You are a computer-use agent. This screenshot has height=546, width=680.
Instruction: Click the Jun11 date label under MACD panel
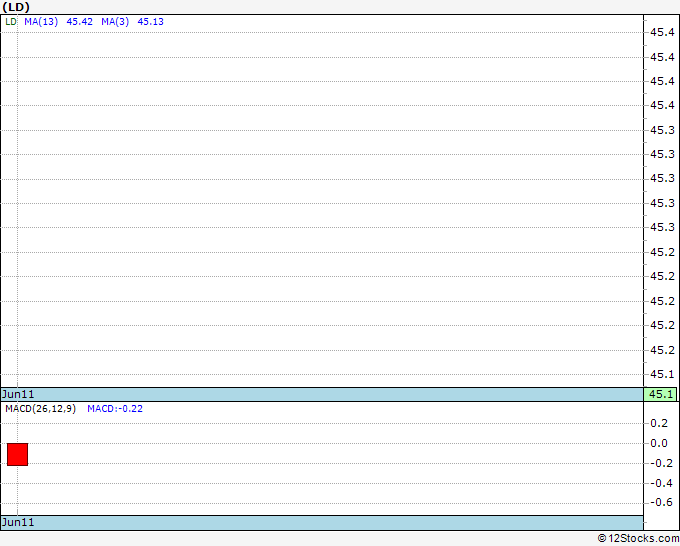[x=18, y=522]
